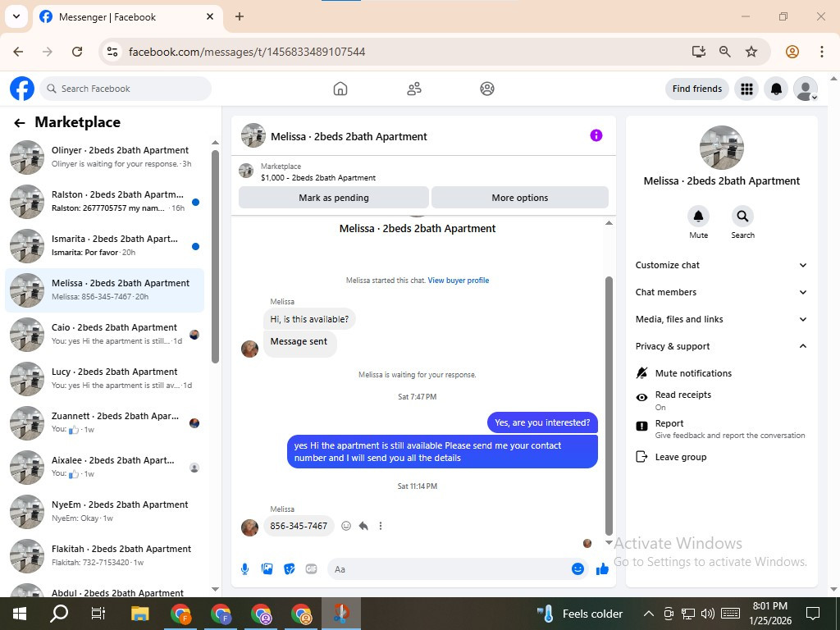Open more options for 856-345-7467 message
Screen dimensions: 840x630
coord(381,526)
